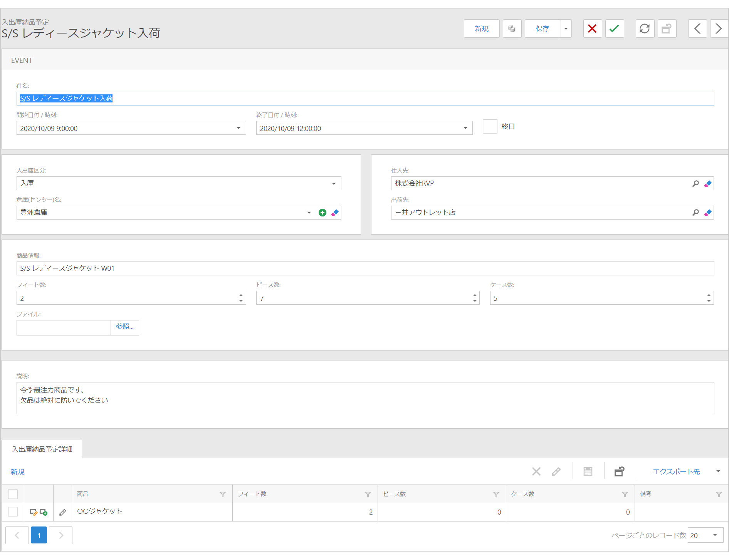
Task: Enable the 終日 checkbox
Action: tap(490, 126)
